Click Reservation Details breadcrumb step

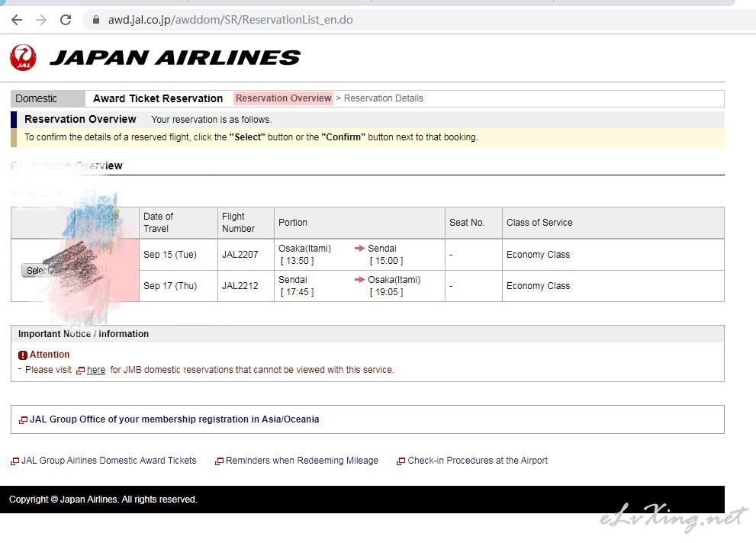tap(383, 98)
